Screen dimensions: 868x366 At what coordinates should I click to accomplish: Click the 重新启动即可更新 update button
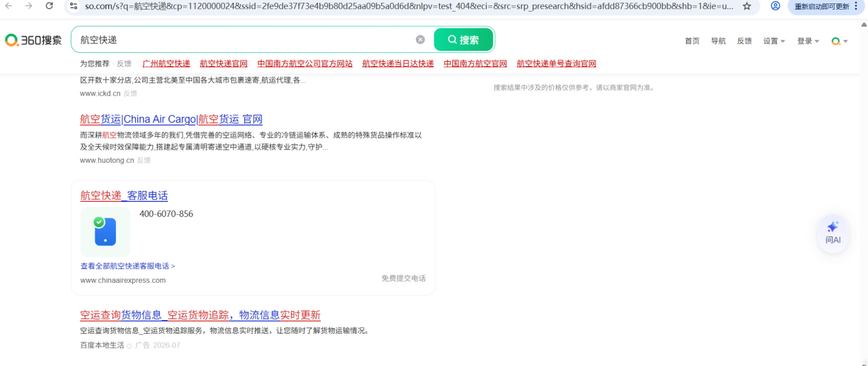[826, 6]
